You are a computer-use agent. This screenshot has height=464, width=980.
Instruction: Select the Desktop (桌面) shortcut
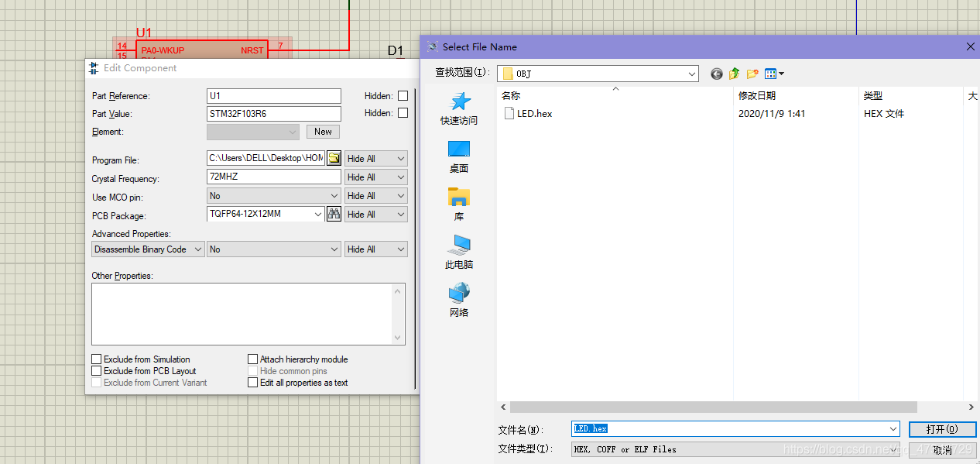(459, 157)
